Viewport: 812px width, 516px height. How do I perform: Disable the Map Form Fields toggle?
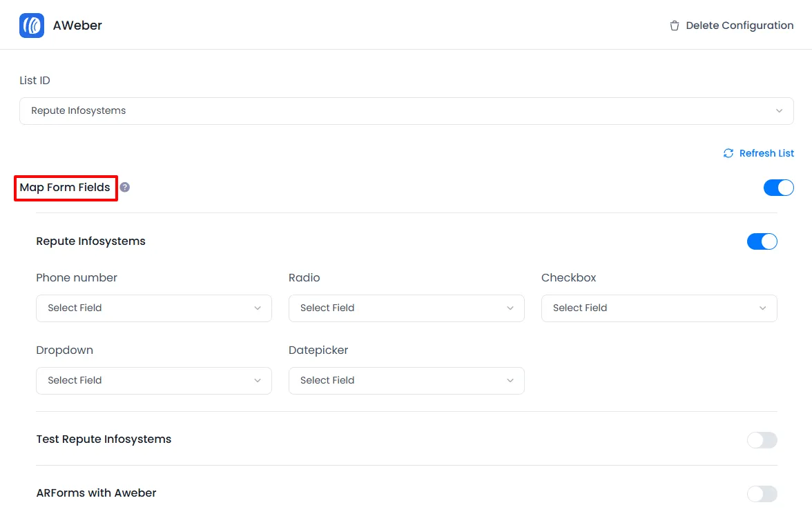778,188
